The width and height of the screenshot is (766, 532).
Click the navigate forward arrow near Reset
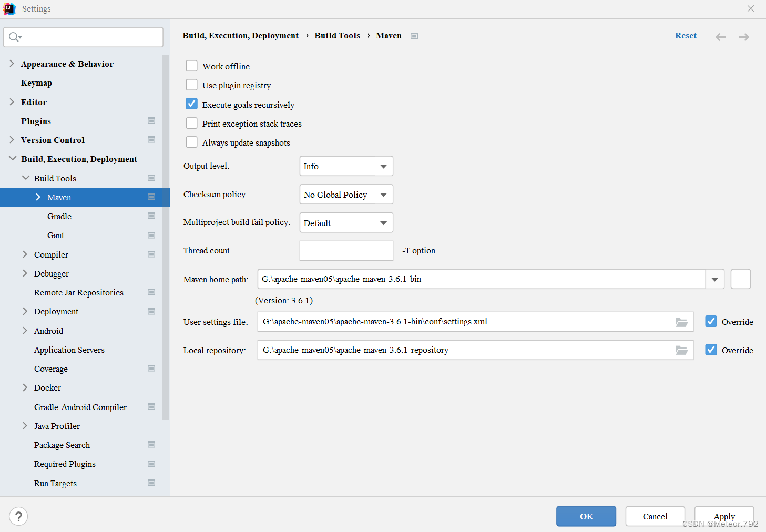click(743, 36)
